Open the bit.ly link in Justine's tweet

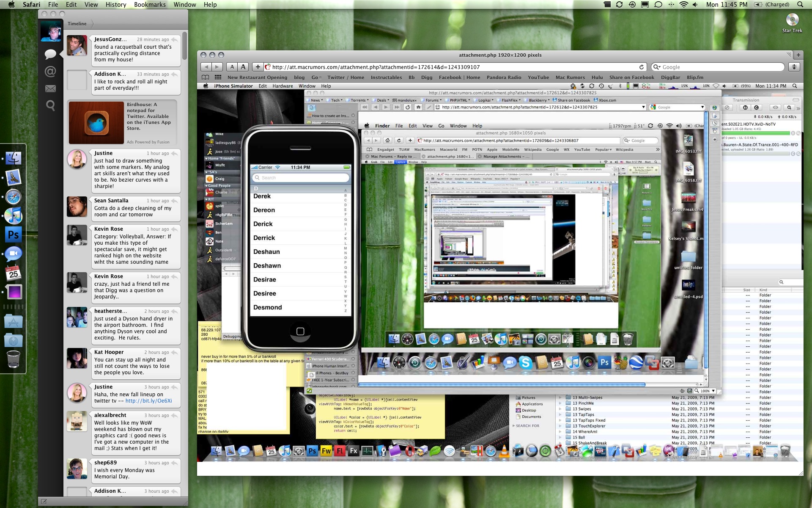point(148,401)
